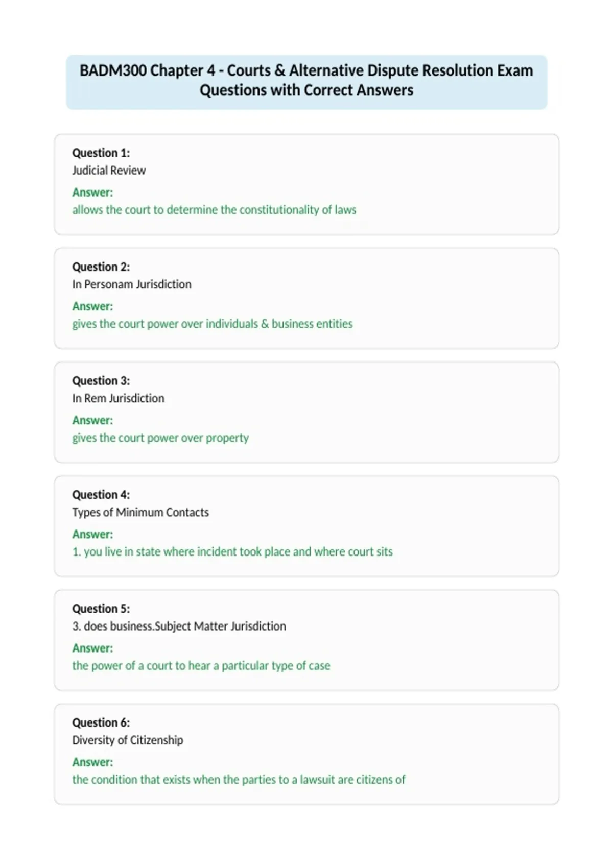This screenshot has height=868, width=613.
Task: Select the Question 4 heading
Action: [101, 494]
